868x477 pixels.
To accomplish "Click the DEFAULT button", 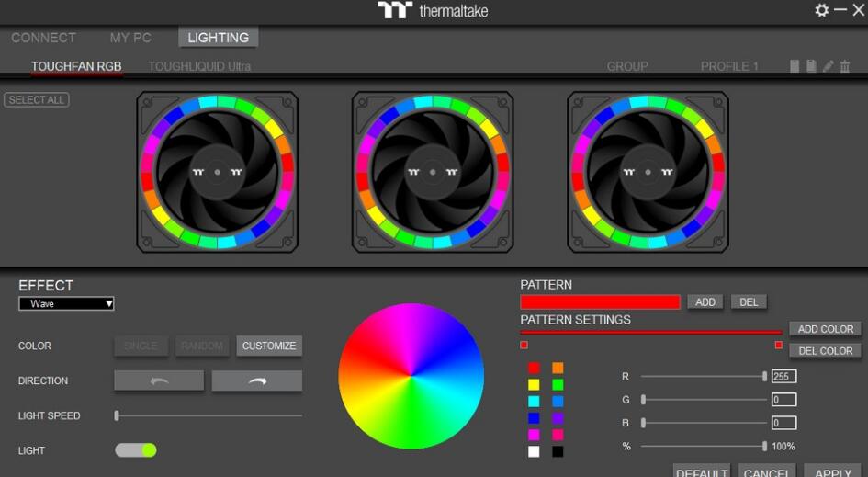I will point(702,471).
